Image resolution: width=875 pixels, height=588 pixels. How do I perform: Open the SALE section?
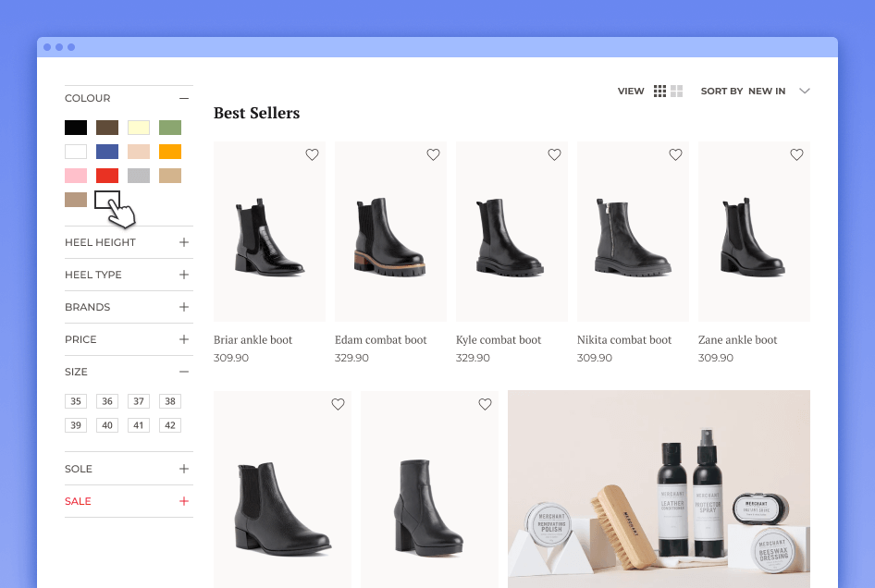click(183, 501)
